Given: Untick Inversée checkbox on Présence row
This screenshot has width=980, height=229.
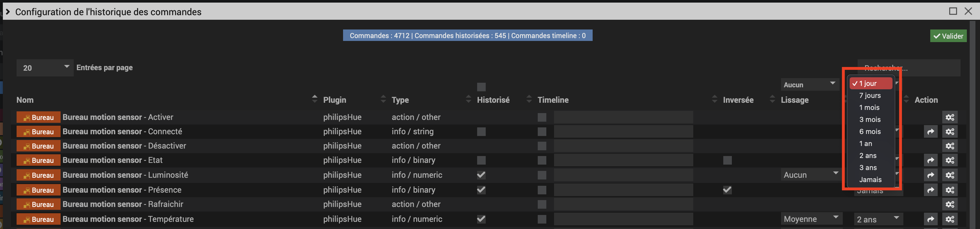Looking at the screenshot, I should coord(727,190).
